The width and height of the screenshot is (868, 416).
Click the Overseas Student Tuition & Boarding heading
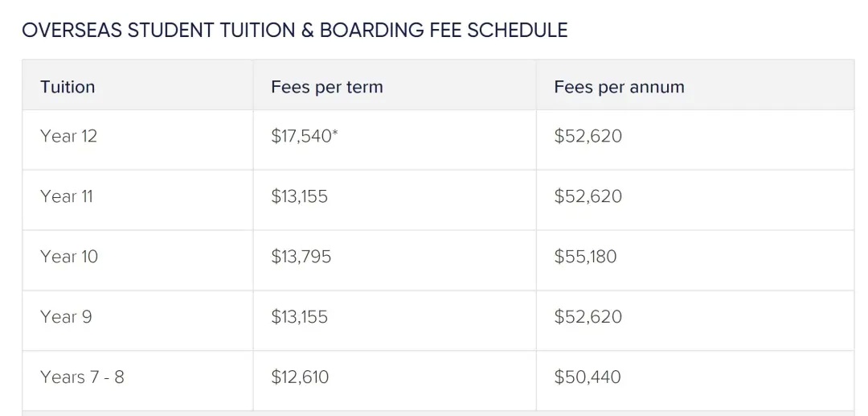coord(294,30)
